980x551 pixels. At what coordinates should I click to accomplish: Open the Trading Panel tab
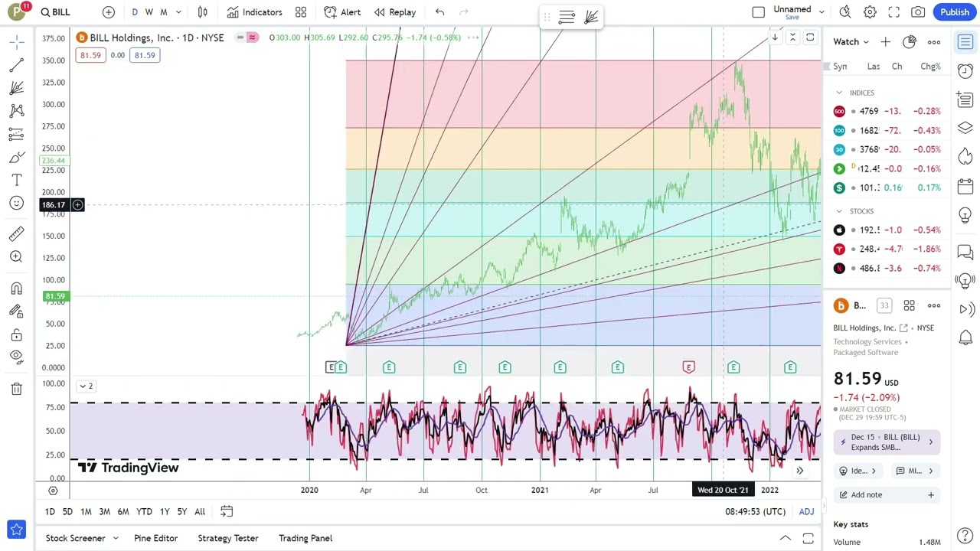[x=305, y=539]
